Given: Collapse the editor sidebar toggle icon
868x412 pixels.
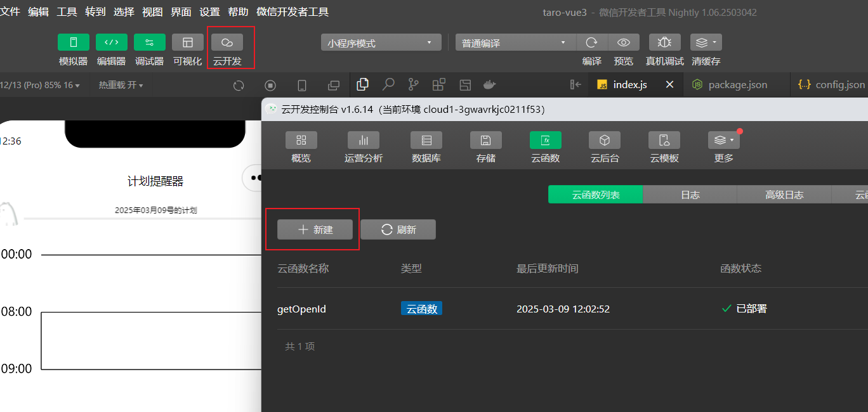Looking at the screenshot, I should point(576,84).
